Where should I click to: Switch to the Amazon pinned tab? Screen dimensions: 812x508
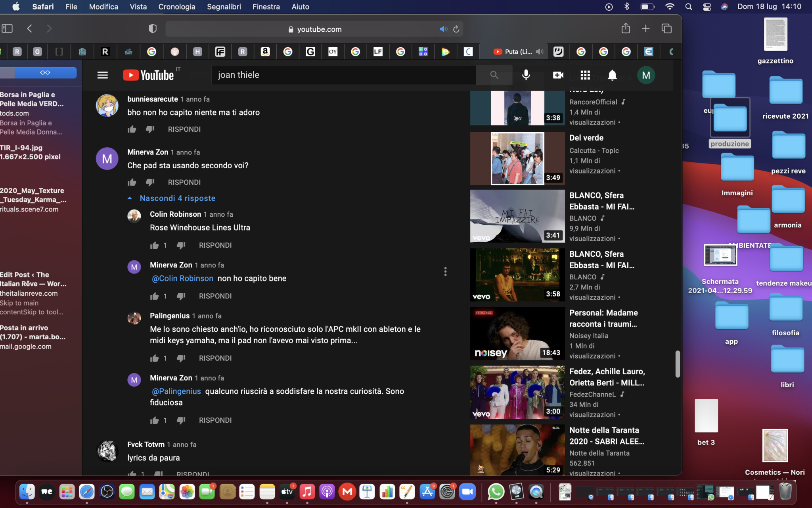265,52
